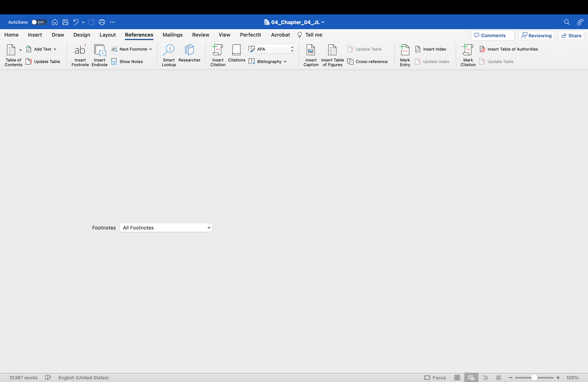Viewport: 588px width, 382px height.
Task: Open the Review tab
Action: (201, 35)
